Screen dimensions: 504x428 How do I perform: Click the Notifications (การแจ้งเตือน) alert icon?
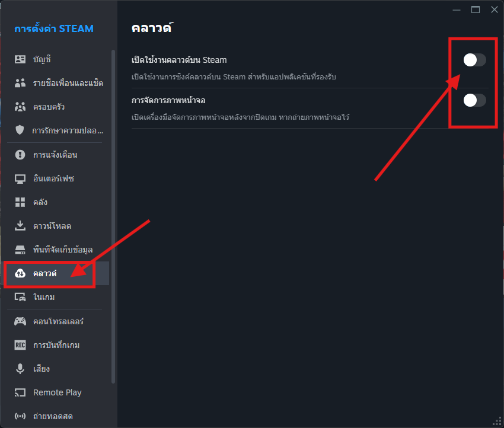pos(20,155)
